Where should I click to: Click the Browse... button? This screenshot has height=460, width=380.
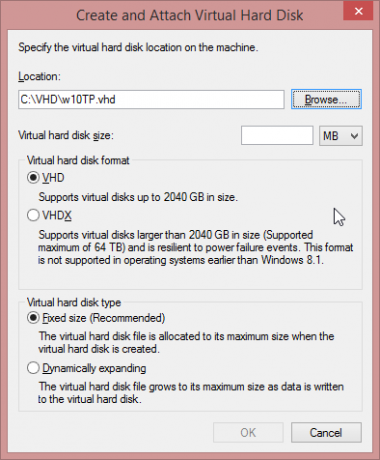click(326, 99)
